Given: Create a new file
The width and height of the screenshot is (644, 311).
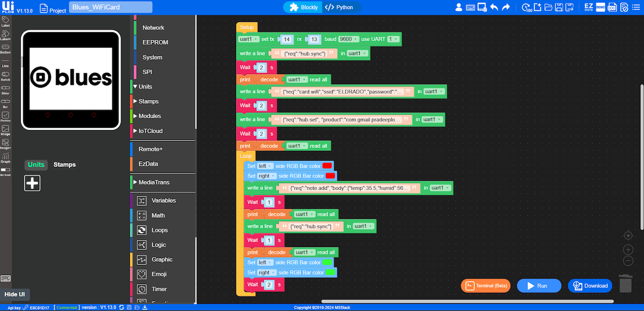Looking at the screenshot, I should (x=537, y=7).
